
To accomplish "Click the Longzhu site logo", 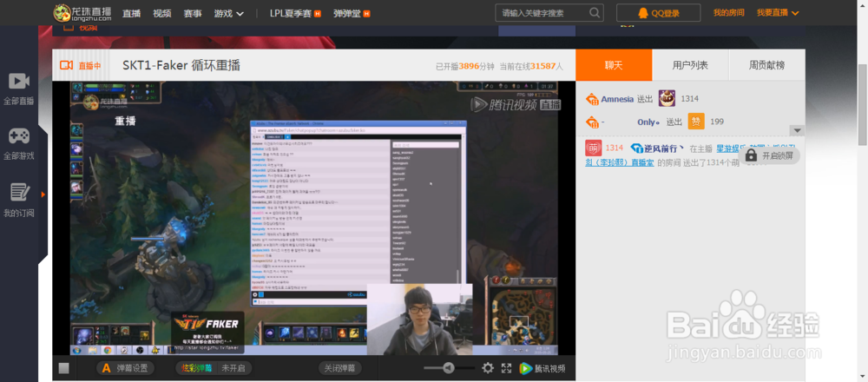I will (x=82, y=12).
